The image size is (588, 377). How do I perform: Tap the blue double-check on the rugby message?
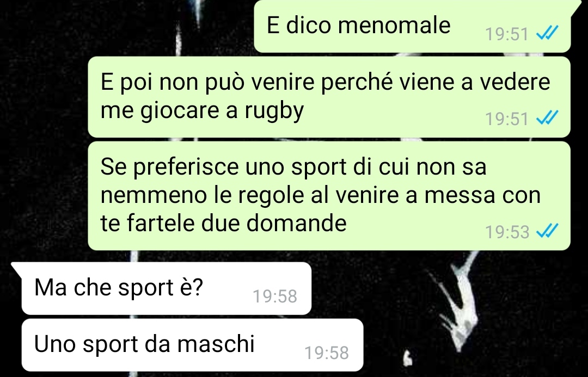548,118
